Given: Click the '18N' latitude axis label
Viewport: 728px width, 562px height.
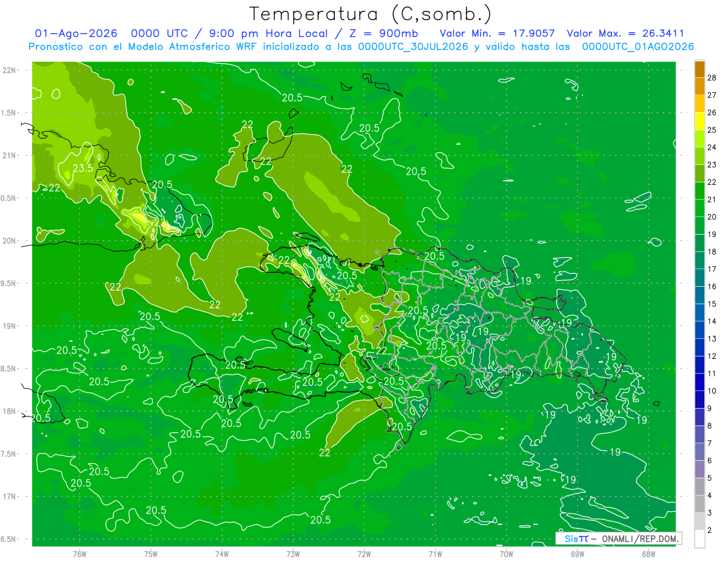Looking at the screenshot, I should click(10, 412).
